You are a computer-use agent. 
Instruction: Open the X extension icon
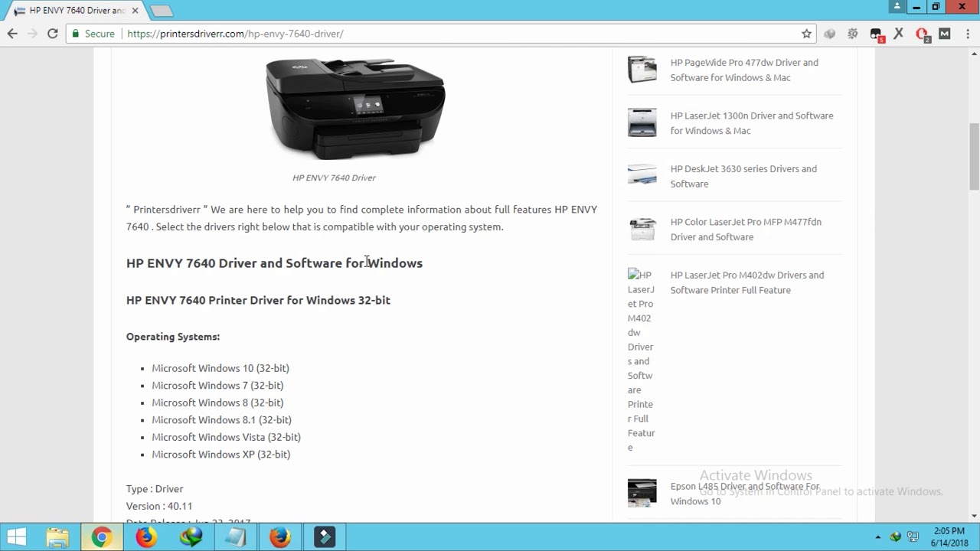tap(899, 34)
